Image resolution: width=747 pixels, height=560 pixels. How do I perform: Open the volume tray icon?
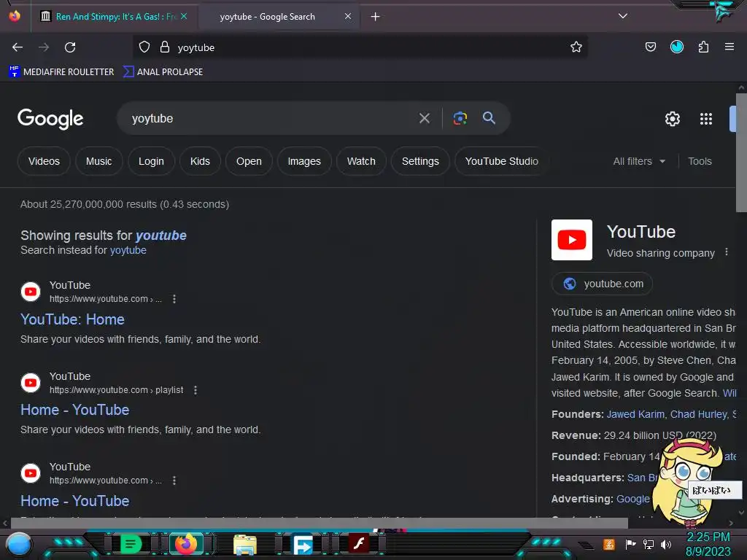(666, 544)
